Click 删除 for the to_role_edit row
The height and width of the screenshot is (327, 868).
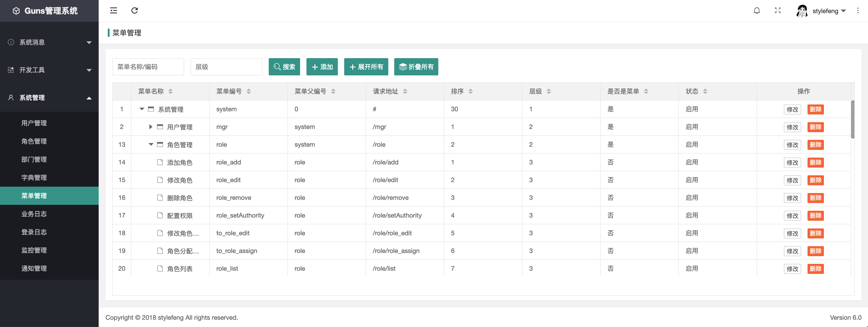[x=815, y=233]
